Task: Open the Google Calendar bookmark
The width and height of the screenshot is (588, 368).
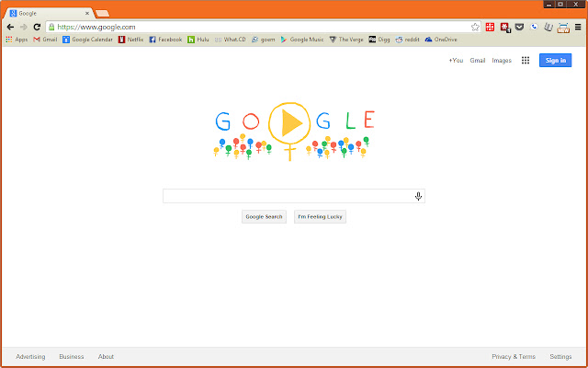Action: tap(88, 40)
